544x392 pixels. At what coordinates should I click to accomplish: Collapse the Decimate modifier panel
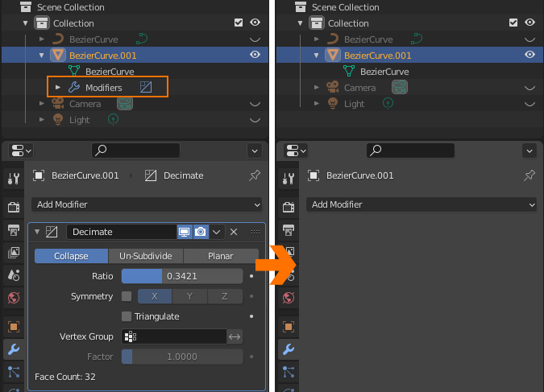pos(37,232)
